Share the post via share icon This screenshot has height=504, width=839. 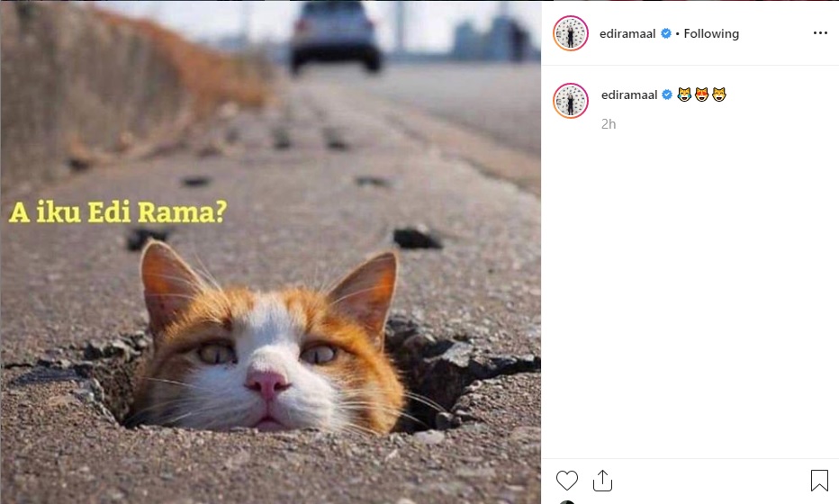pyautogui.click(x=602, y=481)
